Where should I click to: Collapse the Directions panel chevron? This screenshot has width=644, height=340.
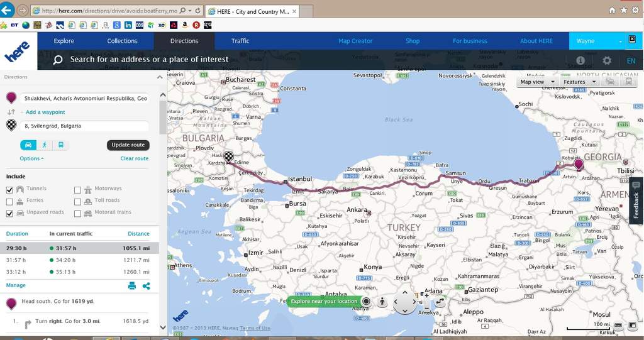pyautogui.click(x=160, y=77)
